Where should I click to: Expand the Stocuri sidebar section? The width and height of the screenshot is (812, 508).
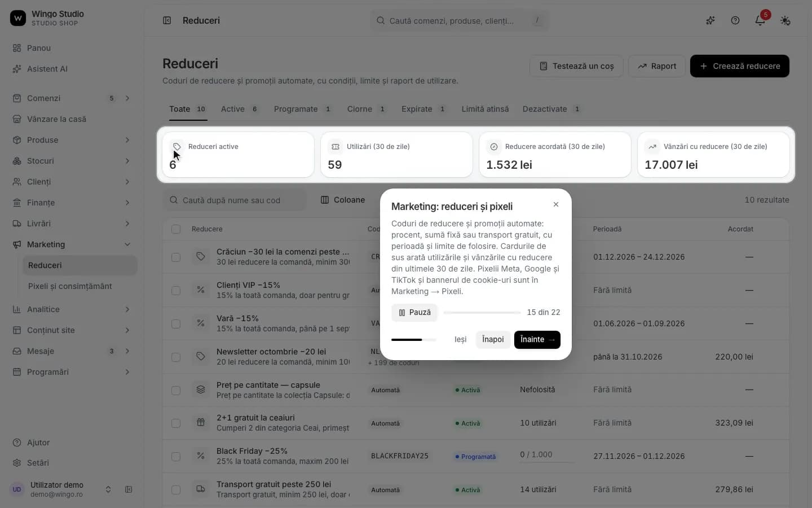127,161
